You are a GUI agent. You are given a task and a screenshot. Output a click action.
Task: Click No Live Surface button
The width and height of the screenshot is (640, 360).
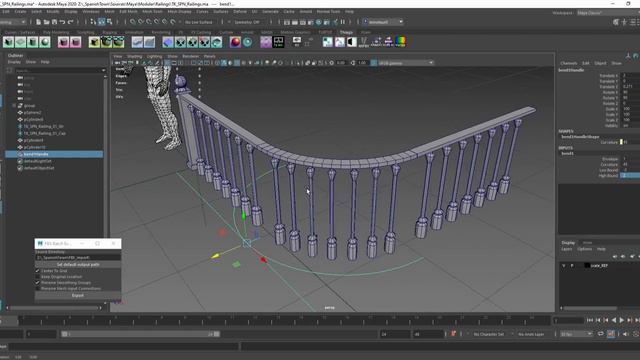pyautogui.click(x=199, y=22)
